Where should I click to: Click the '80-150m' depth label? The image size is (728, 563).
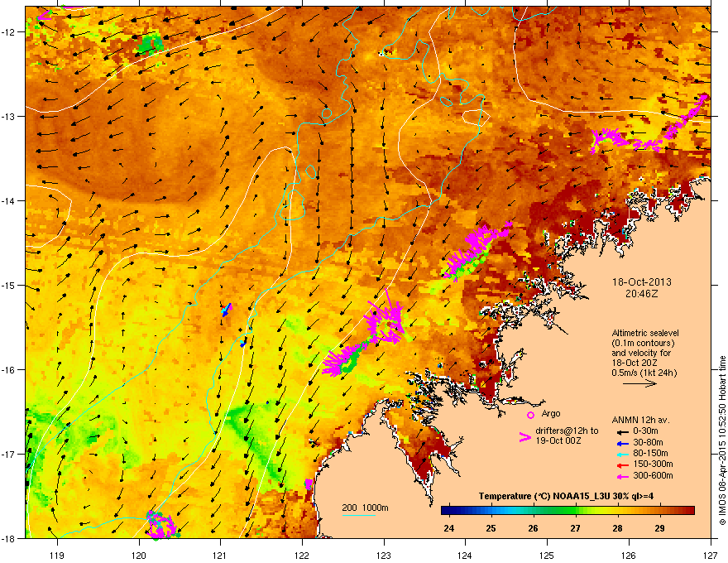point(650,453)
